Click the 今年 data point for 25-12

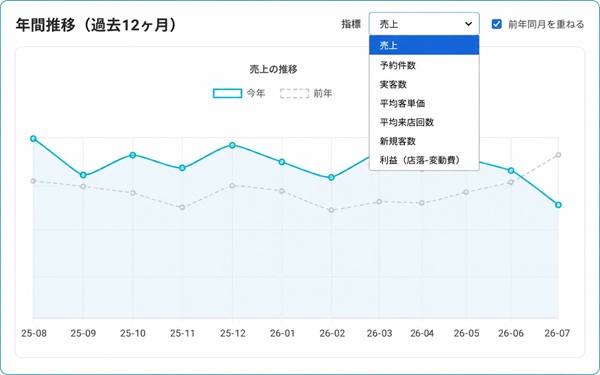[x=232, y=145]
